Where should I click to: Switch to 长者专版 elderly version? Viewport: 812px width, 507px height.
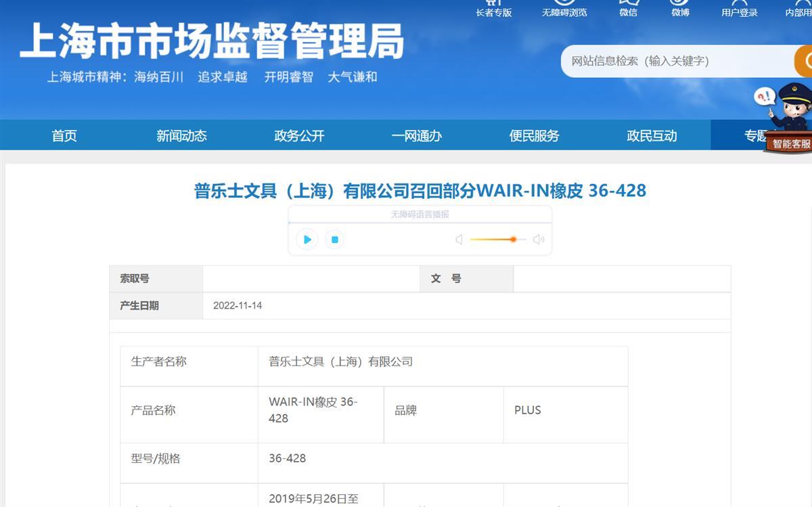(x=493, y=9)
